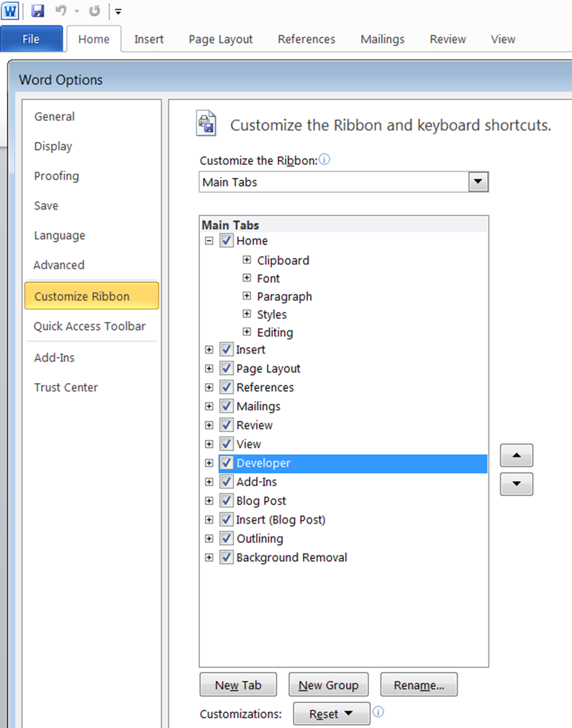The width and height of the screenshot is (572, 728).
Task: Click the Undo icon in Quick Access Toolbar
Action: [60, 10]
